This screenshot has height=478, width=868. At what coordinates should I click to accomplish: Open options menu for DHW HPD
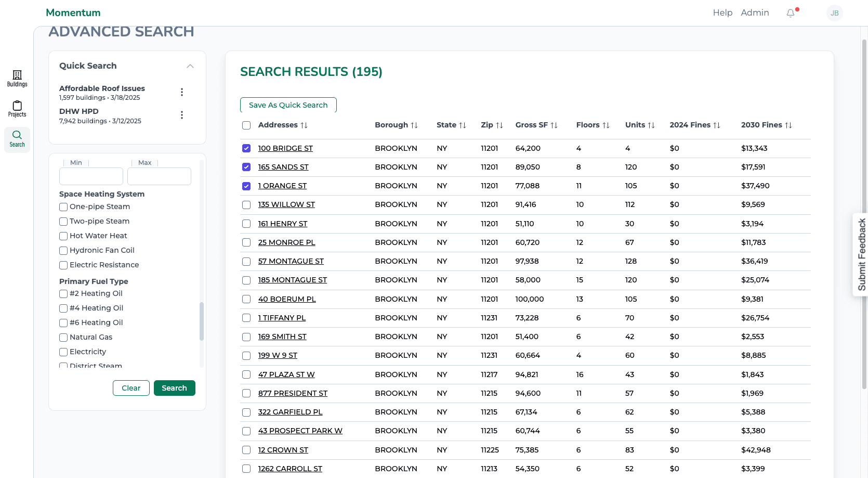pos(182,115)
